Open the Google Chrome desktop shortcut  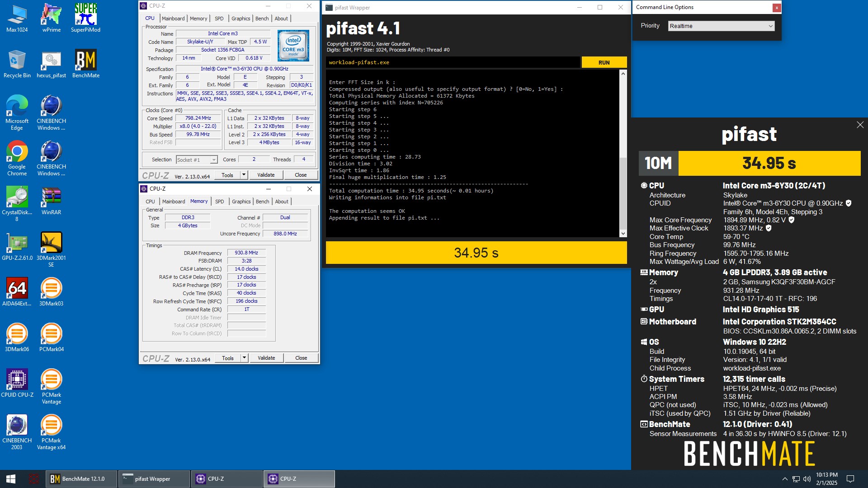coord(17,158)
